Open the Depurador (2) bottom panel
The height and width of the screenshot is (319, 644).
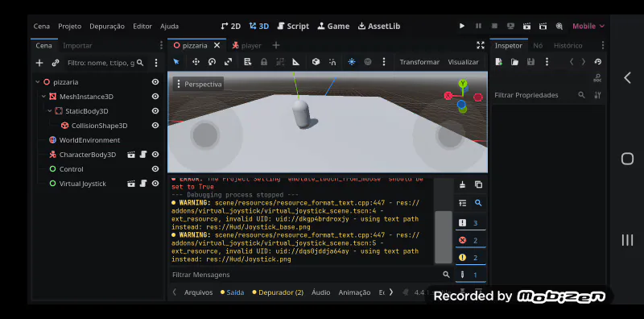coord(278,292)
